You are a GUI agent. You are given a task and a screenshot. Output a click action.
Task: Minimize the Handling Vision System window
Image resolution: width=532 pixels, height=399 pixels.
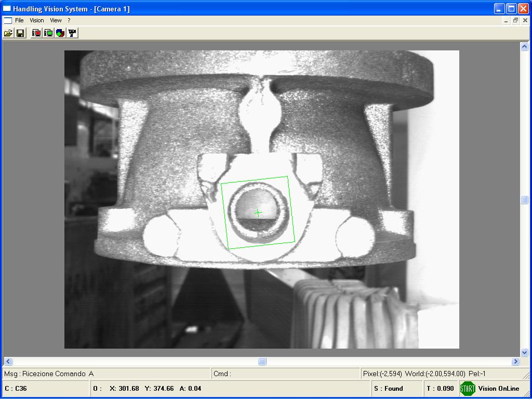pos(499,9)
